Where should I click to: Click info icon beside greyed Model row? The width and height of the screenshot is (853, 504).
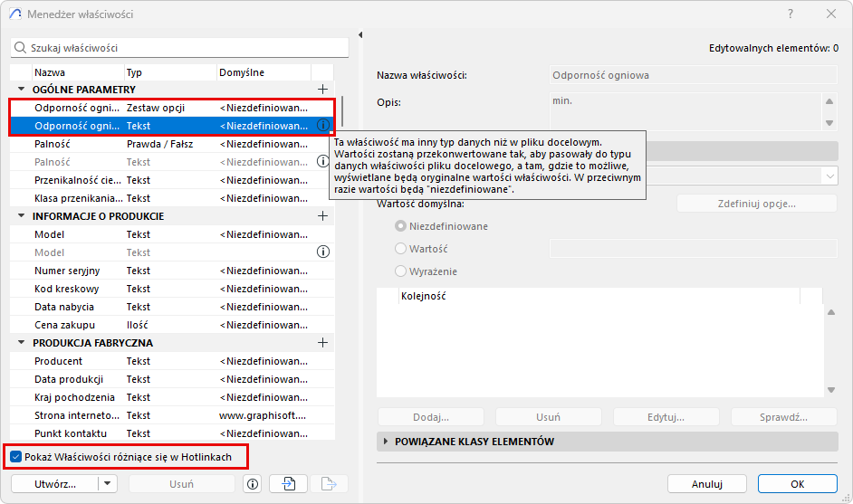[x=323, y=252]
